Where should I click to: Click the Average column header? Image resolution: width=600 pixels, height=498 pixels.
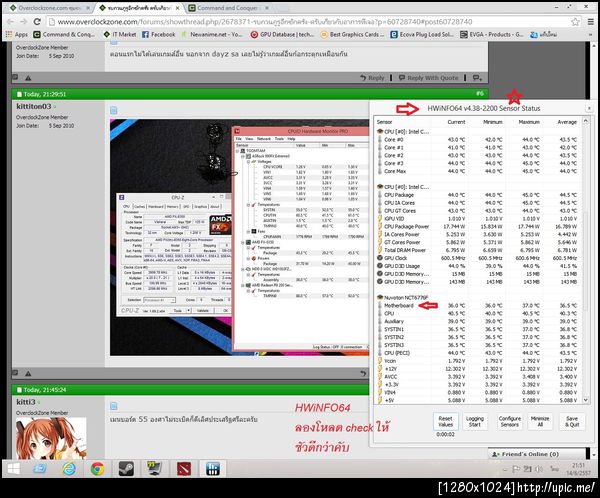(567, 122)
